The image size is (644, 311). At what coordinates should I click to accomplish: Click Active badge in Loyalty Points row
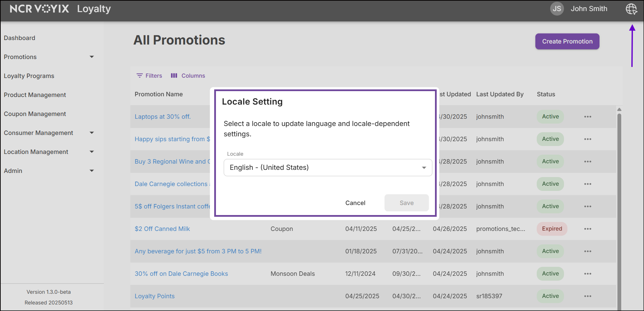pos(550,296)
